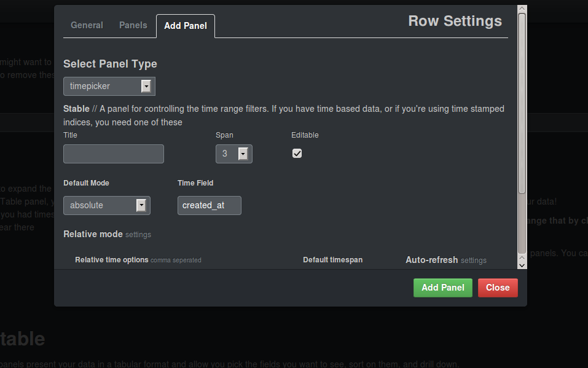Click the green Add Panel button
The height and width of the screenshot is (368, 588).
pyautogui.click(x=443, y=288)
